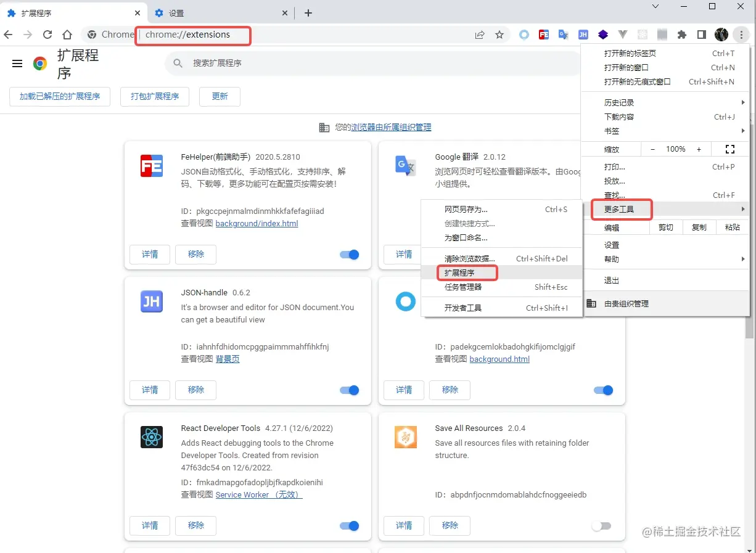756x553 pixels.
Task: Select 打开新的无痕式窗口 from the menu
Action: 666,81
